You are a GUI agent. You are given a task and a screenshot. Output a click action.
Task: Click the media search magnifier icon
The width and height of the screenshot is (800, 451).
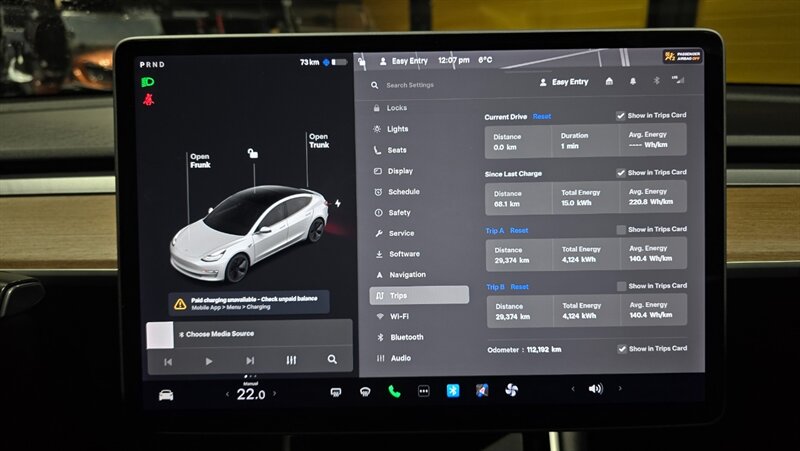[332, 360]
